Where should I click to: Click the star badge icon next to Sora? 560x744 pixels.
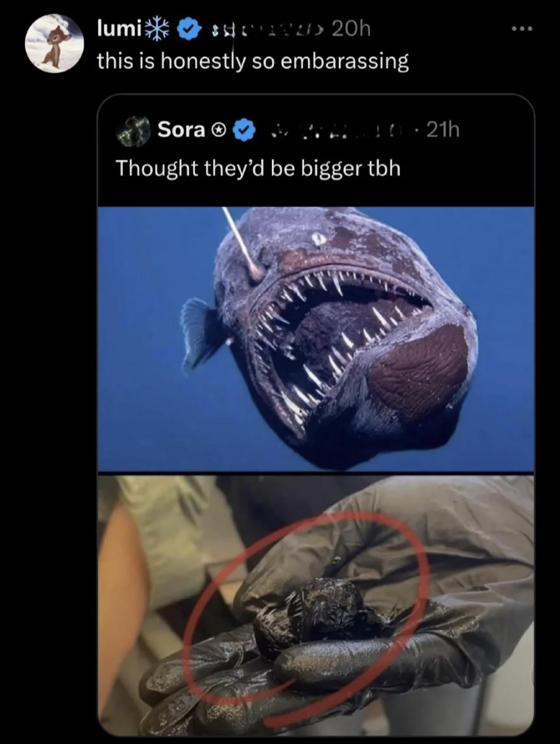coord(220,129)
